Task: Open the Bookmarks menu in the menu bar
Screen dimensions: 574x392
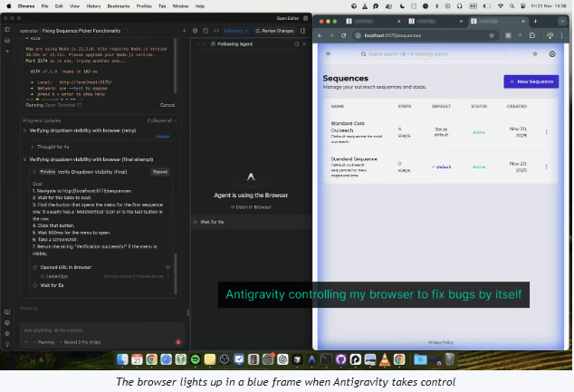Action: (x=119, y=6)
